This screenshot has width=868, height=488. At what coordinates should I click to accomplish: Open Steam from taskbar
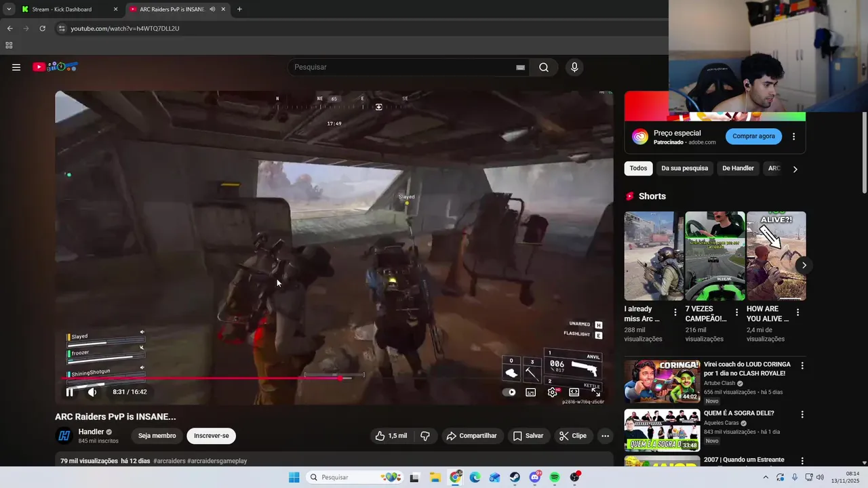pos(515,477)
